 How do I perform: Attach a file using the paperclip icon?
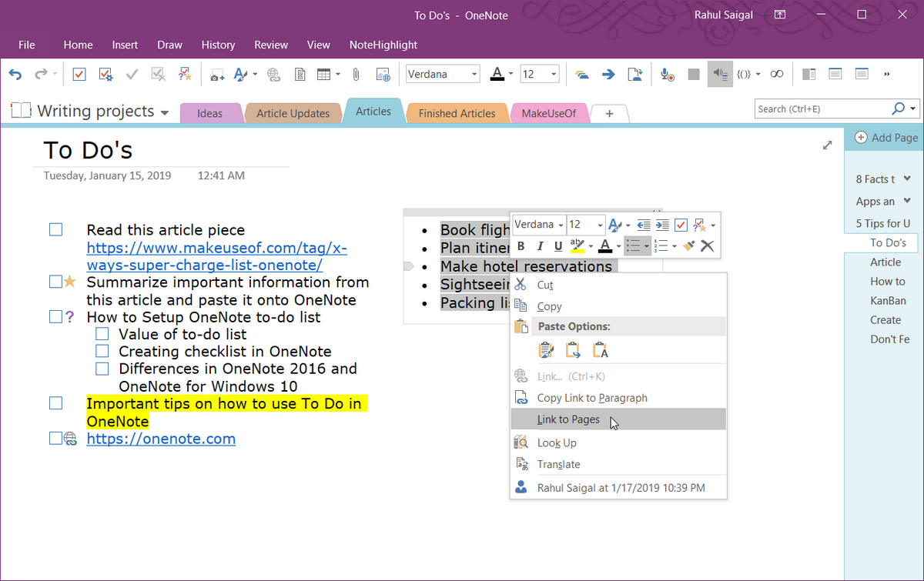(355, 74)
